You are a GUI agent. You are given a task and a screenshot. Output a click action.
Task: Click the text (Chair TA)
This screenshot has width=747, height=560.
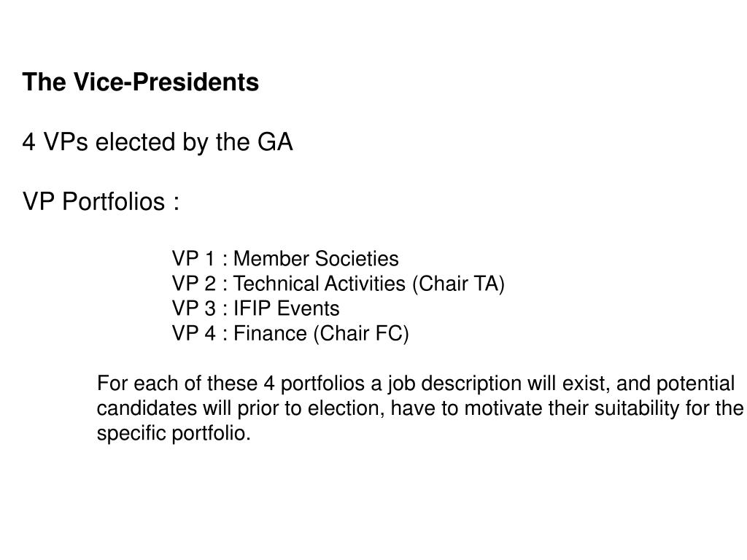coord(458,284)
